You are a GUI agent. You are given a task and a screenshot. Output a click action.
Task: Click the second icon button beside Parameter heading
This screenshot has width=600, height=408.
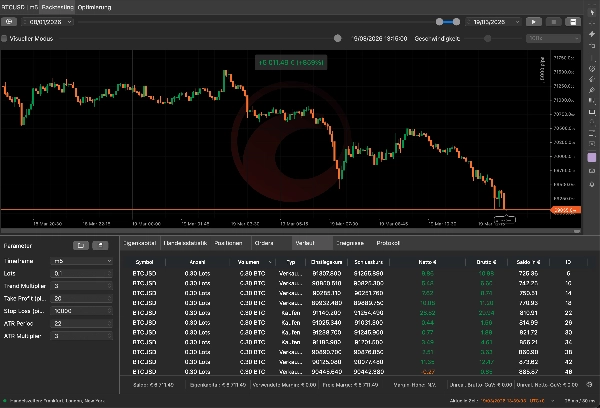tap(100, 245)
